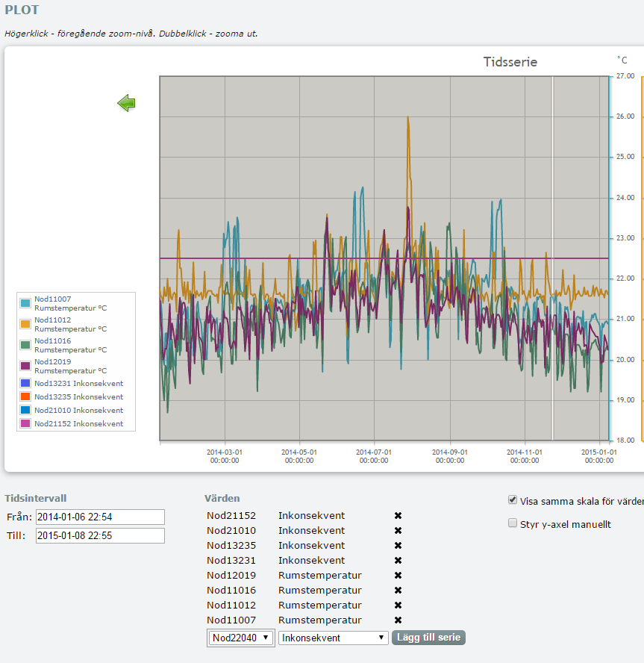This screenshot has height=663, width=644.
Task: Click the 2014-03-01 x-axis label
Action: click(x=225, y=456)
